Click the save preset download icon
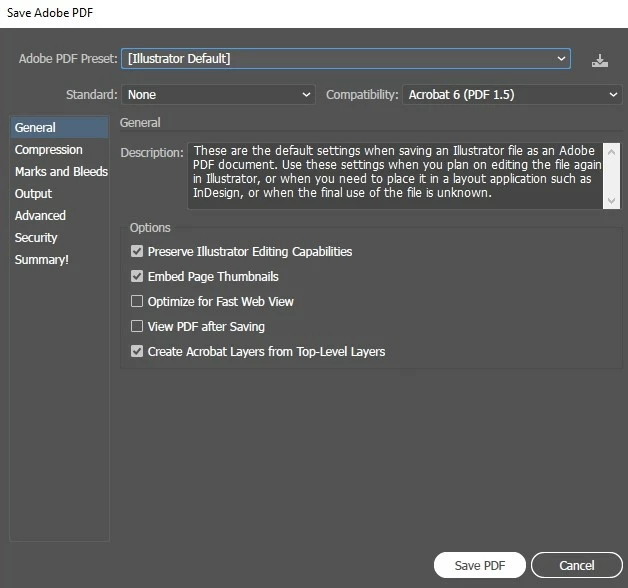Screen dimensions: 628x588 pyautogui.click(x=600, y=60)
